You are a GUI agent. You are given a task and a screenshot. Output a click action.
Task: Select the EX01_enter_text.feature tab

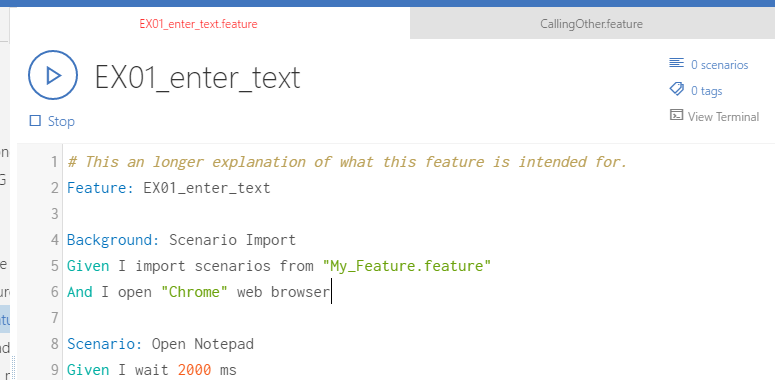pyautogui.click(x=198, y=24)
